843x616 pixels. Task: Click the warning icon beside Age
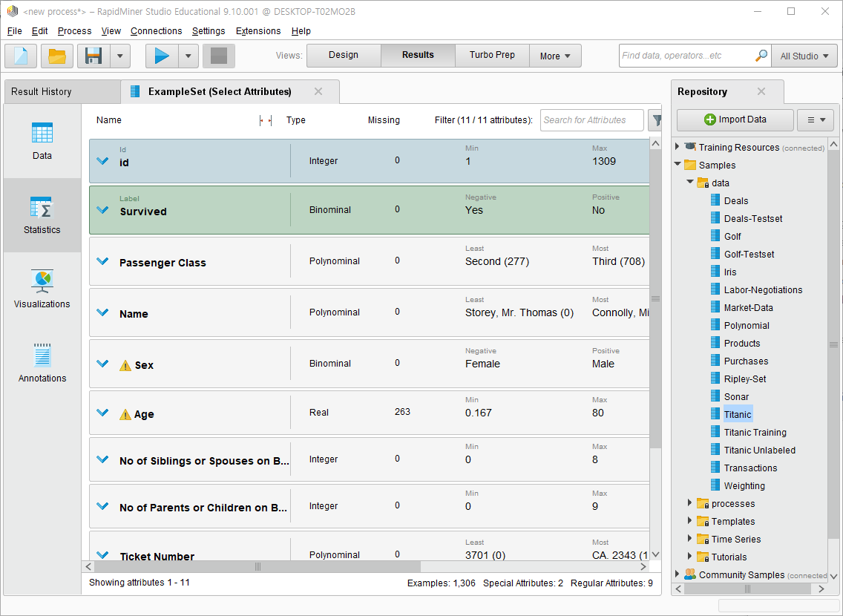[125, 414]
